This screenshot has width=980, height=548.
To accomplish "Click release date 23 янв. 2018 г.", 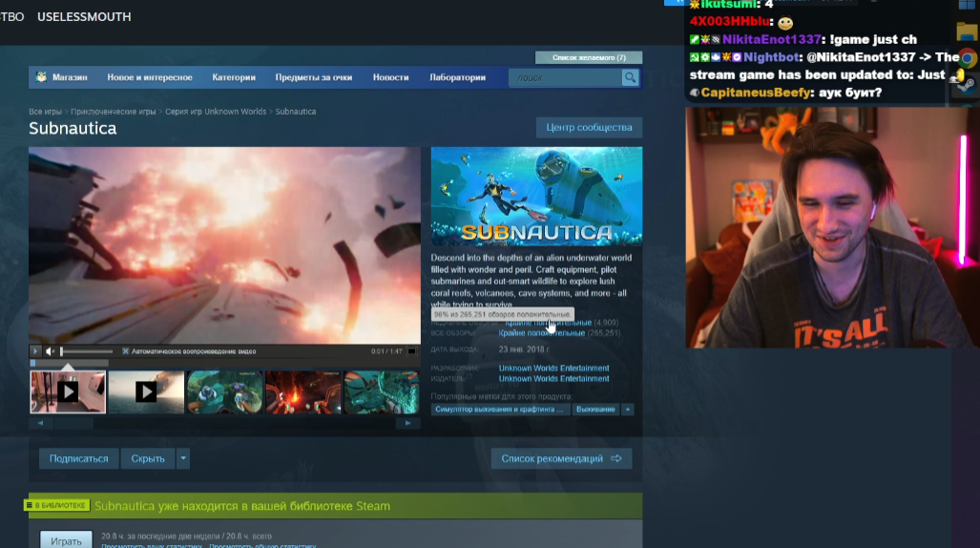I will 524,349.
